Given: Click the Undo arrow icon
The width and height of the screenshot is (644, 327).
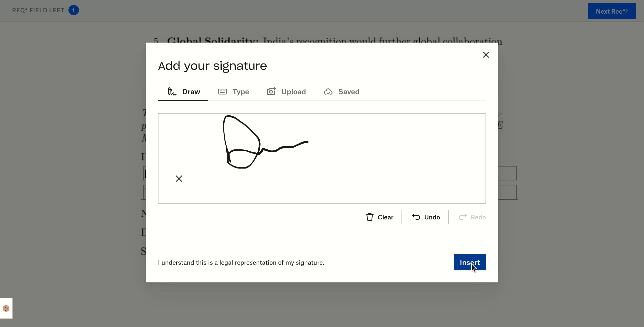Looking at the screenshot, I should tap(416, 216).
